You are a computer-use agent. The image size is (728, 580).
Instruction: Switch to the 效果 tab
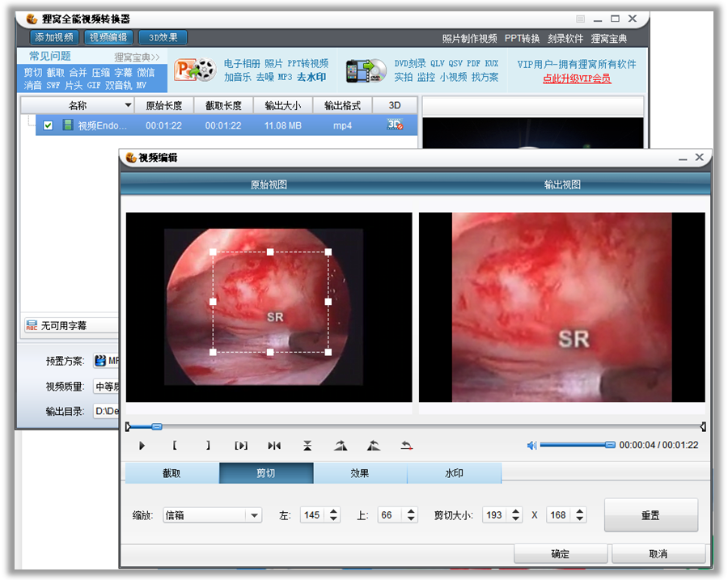click(360, 473)
